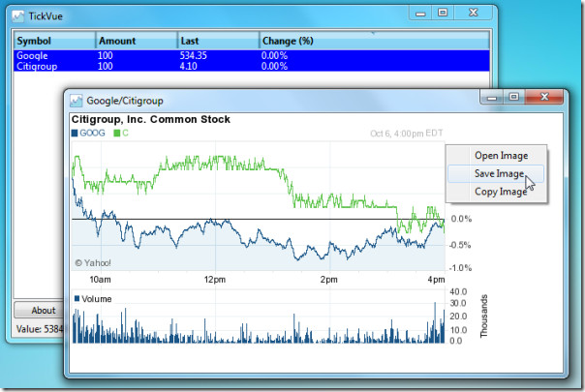585x392 pixels.
Task: Click the chart title Citigroup, Inc. Common Stock
Action: (x=151, y=119)
